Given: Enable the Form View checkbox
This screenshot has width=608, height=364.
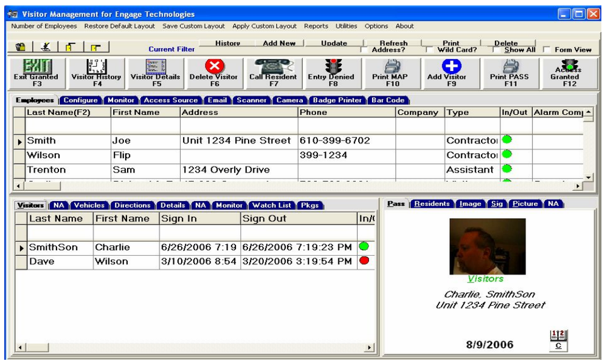Looking at the screenshot, I should pyautogui.click(x=547, y=50).
